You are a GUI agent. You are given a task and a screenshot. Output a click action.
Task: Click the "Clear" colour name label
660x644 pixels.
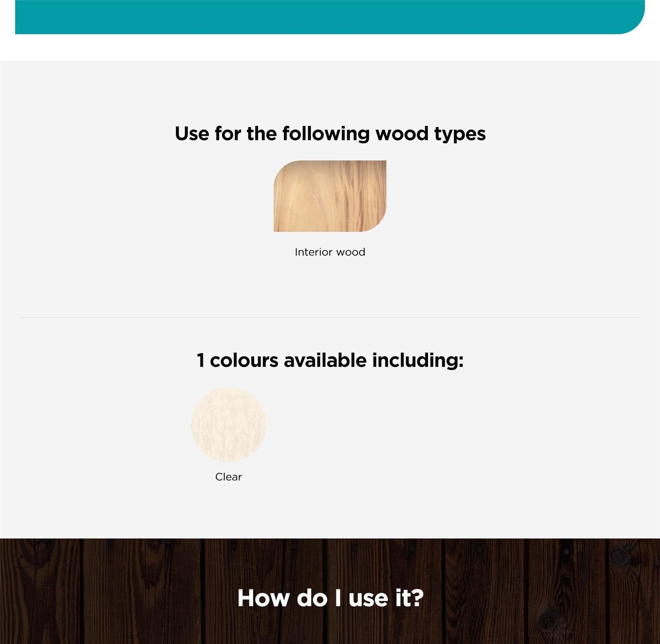click(x=228, y=477)
